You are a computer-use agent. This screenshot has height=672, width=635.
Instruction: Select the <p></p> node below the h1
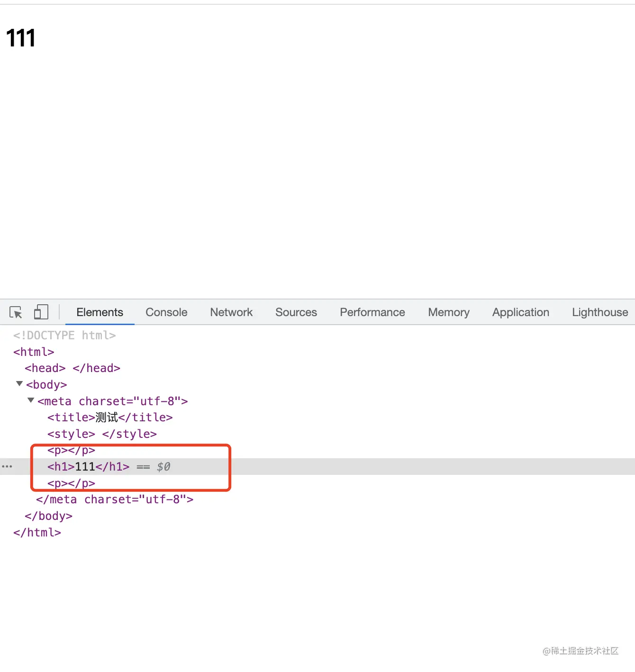pyautogui.click(x=71, y=483)
